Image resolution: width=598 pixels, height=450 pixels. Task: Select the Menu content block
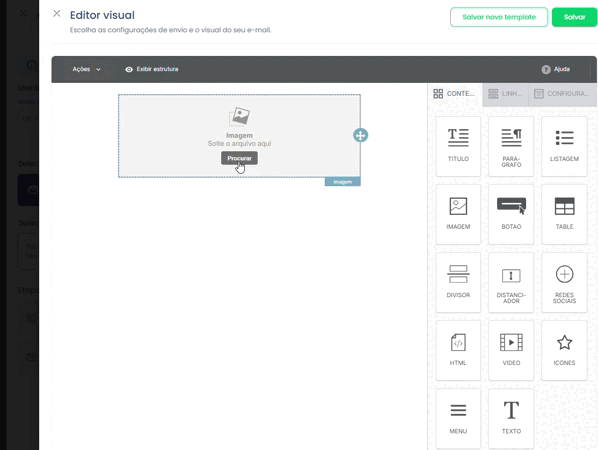tap(458, 419)
